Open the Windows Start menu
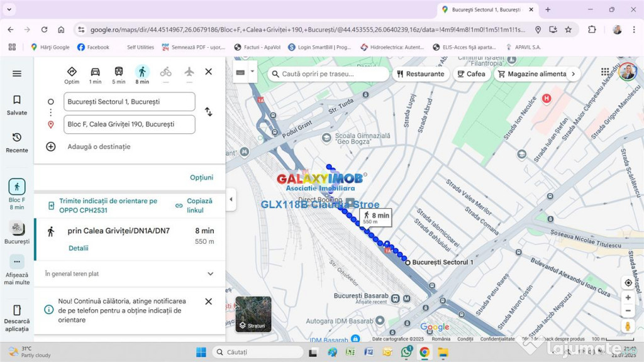The image size is (644, 362). [201, 352]
